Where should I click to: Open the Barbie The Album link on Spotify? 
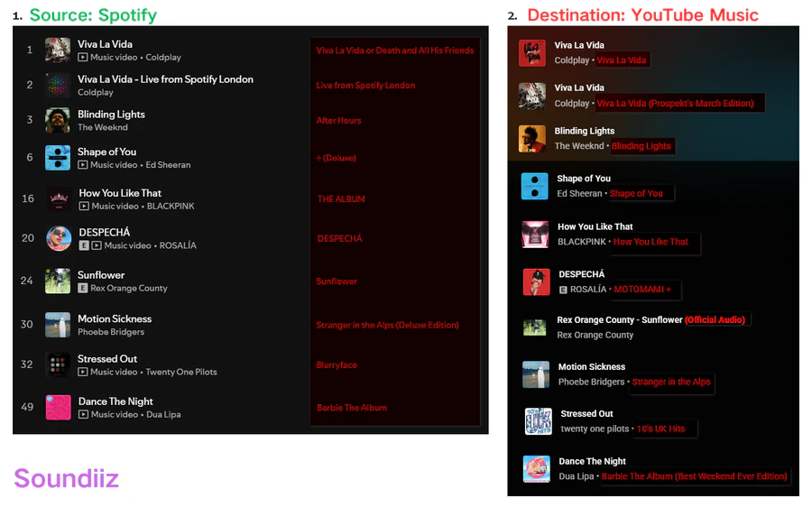[352, 408]
